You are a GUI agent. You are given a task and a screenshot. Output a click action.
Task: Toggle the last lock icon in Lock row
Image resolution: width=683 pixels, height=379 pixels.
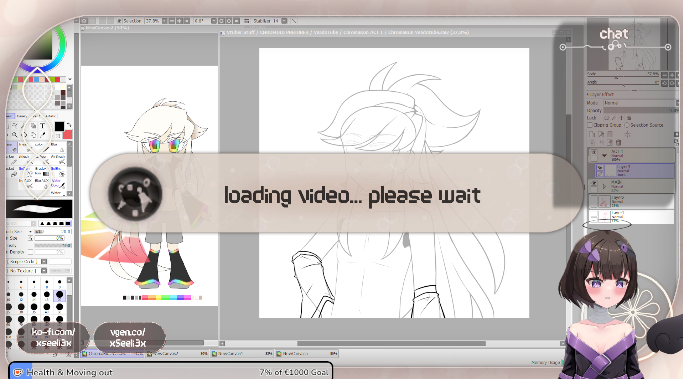(629, 118)
